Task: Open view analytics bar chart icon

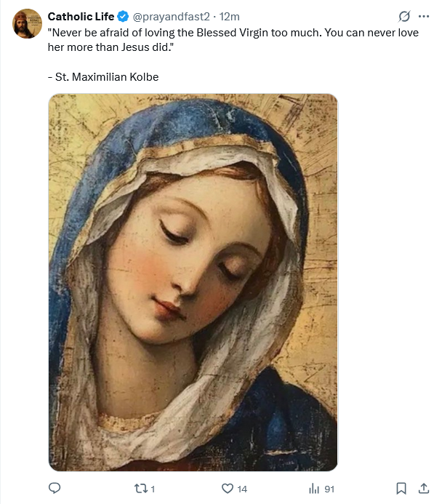Action: [315, 488]
